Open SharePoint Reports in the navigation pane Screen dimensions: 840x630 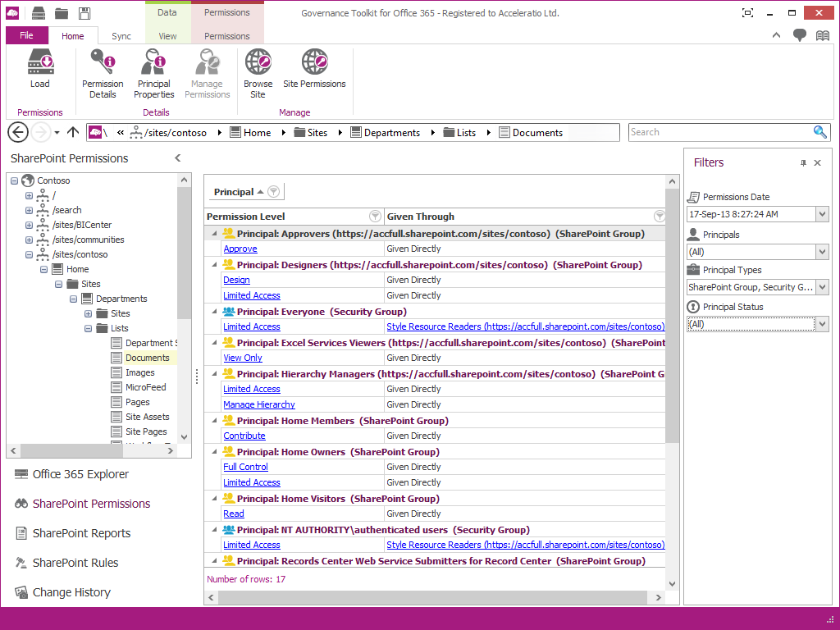pyautogui.click(x=81, y=533)
